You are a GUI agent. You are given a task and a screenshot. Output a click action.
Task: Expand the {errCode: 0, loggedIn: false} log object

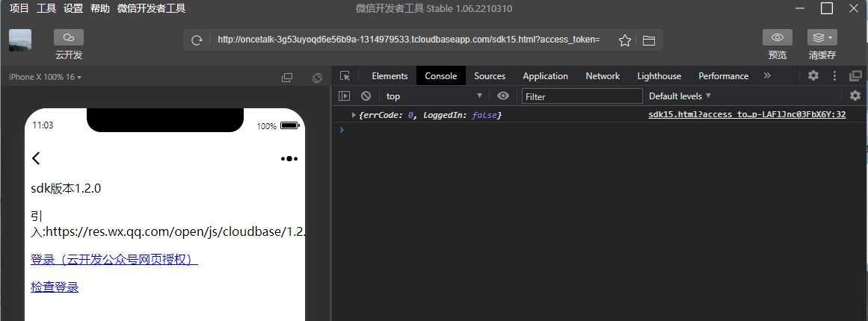[x=354, y=115]
